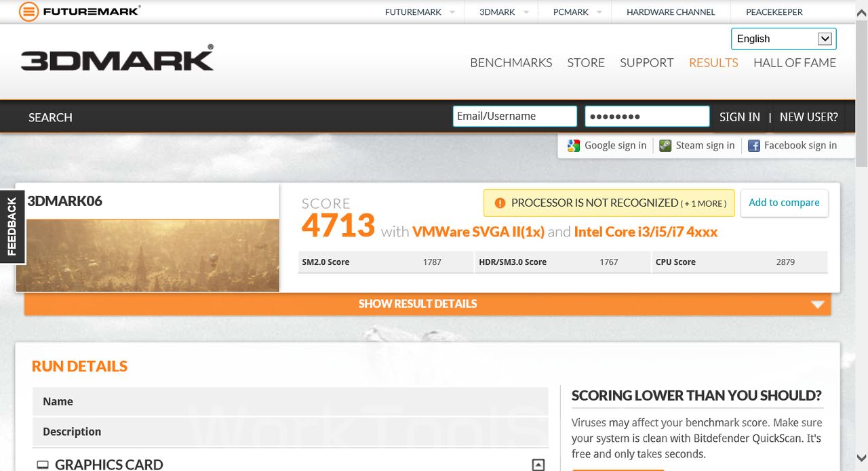Click the Google sign in link text
This screenshot has height=471, width=868.
tap(616, 146)
